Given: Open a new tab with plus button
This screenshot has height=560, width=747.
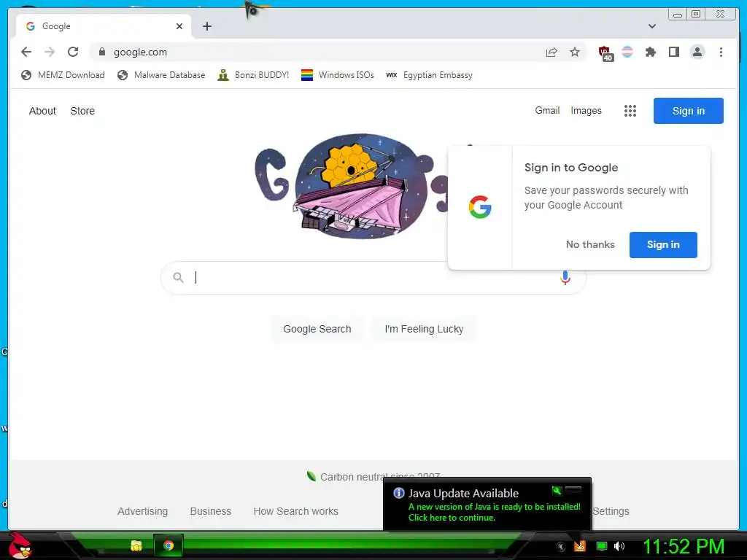Looking at the screenshot, I should click(206, 26).
